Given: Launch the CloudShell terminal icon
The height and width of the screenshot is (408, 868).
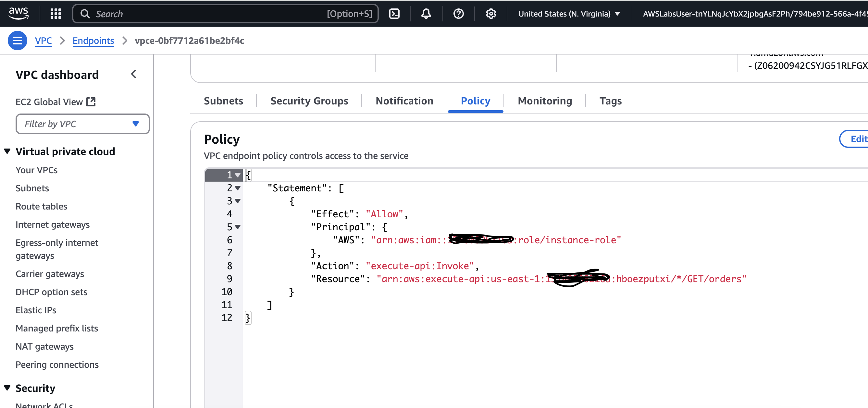Looking at the screenshot, I should click(x=394, y=14).
